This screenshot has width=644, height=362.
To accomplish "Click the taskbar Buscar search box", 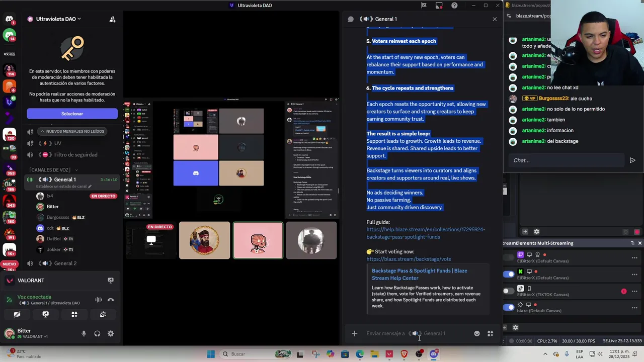I will [x=257, y=354].
